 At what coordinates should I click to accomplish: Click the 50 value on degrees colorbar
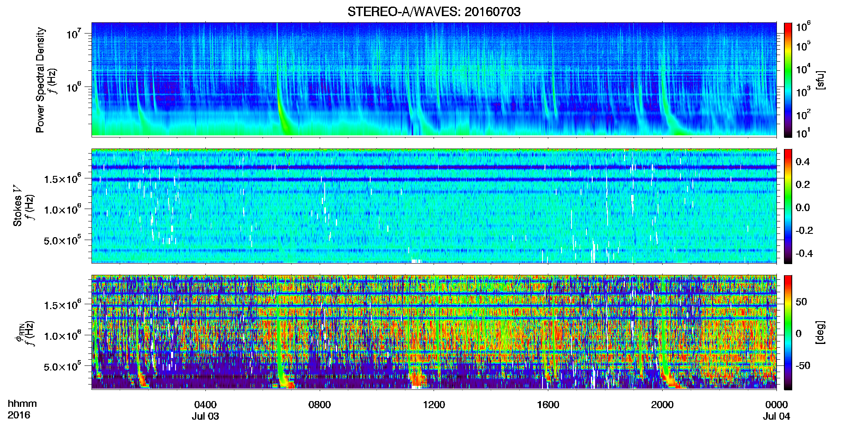(801, 302)
